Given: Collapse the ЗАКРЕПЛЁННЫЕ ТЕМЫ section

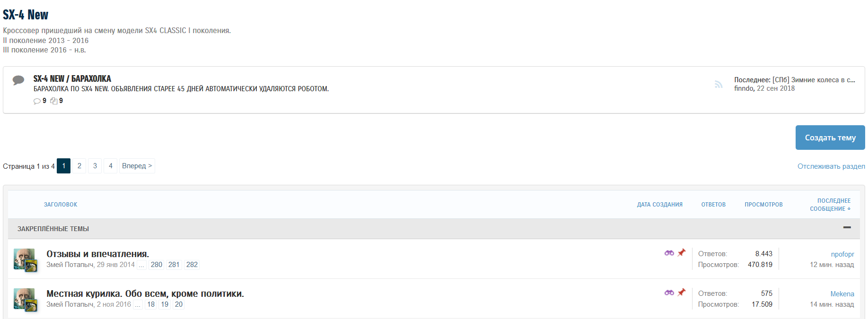Looking at the screenshot, I should 847,228.
